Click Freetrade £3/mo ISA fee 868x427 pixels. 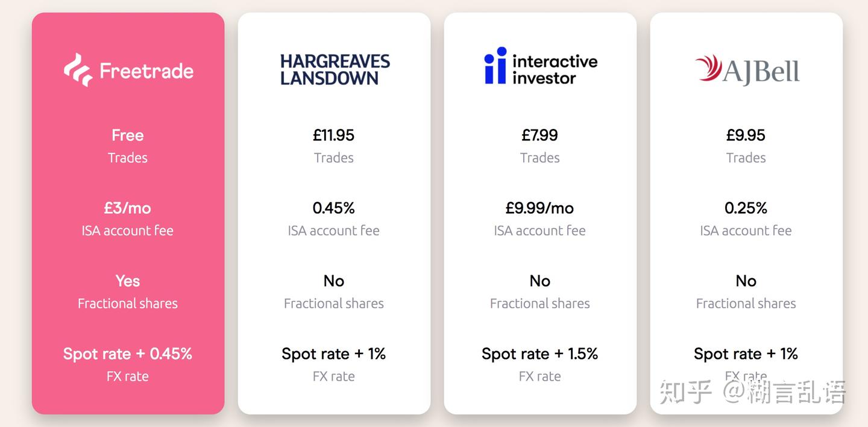pyautogui.click(x=128, y=208)
